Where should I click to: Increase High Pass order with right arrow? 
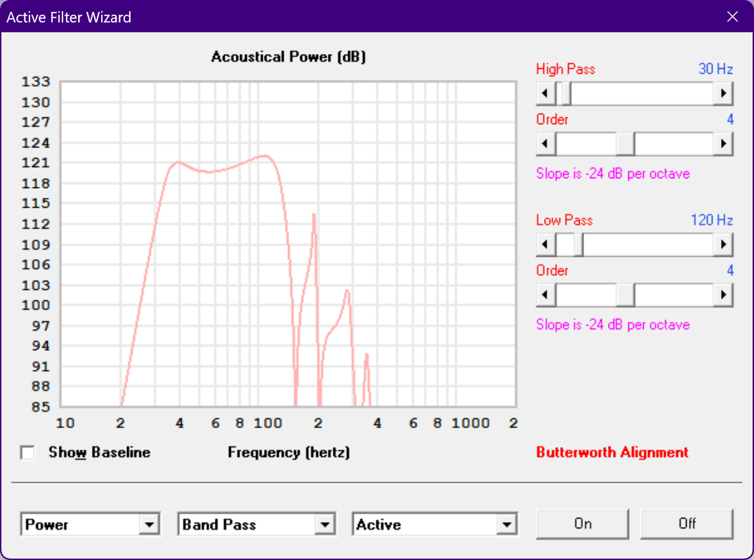click(x=722, y=144)
